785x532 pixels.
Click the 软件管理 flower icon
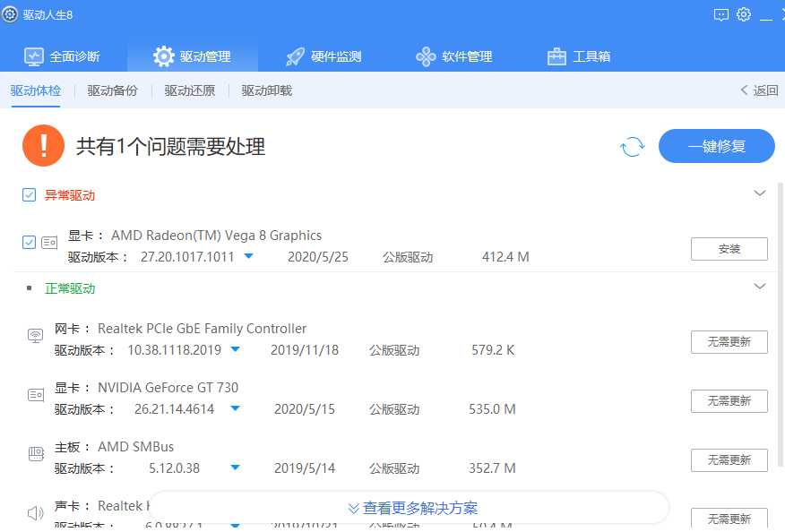426,56
